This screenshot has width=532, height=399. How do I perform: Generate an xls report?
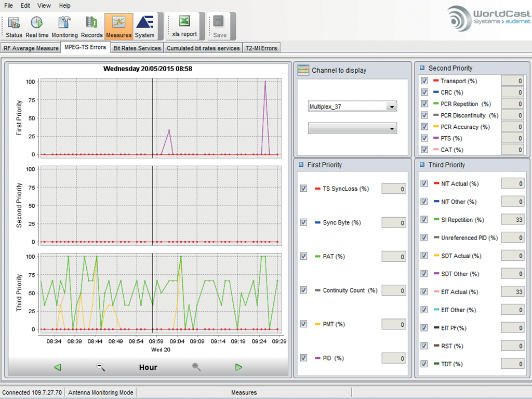point(184,23)
